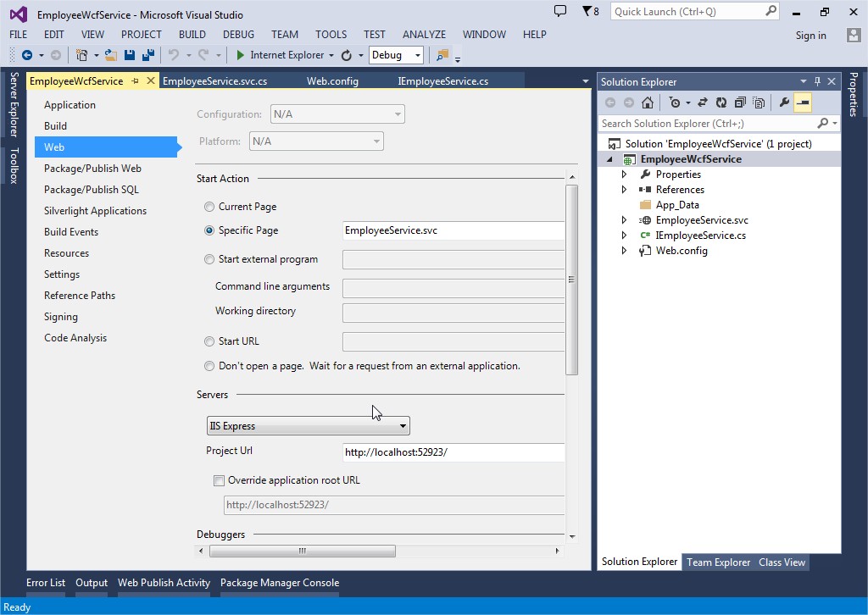
Task: Expand the References node
Action: 625,189
